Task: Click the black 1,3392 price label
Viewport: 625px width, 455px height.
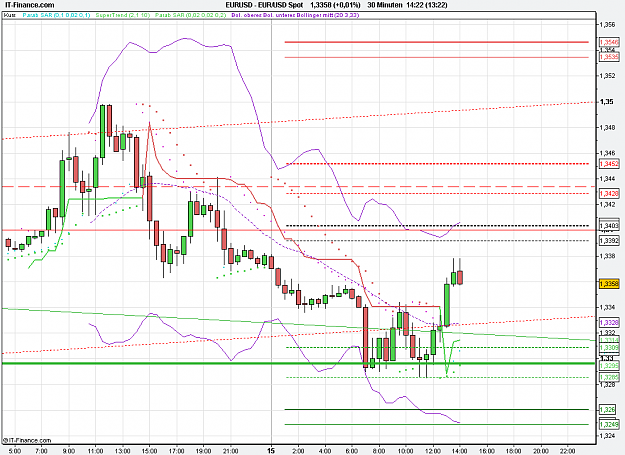Action: tap(609, 241)
